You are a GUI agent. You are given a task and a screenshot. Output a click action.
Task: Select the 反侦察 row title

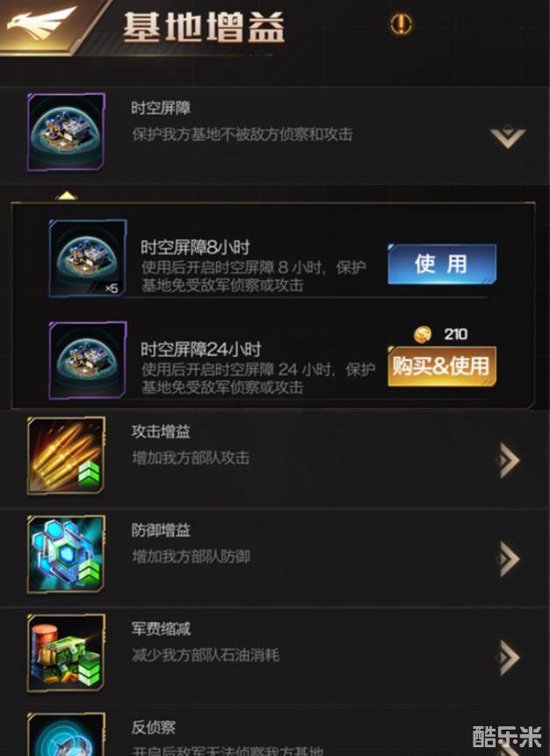pos(154,727)
